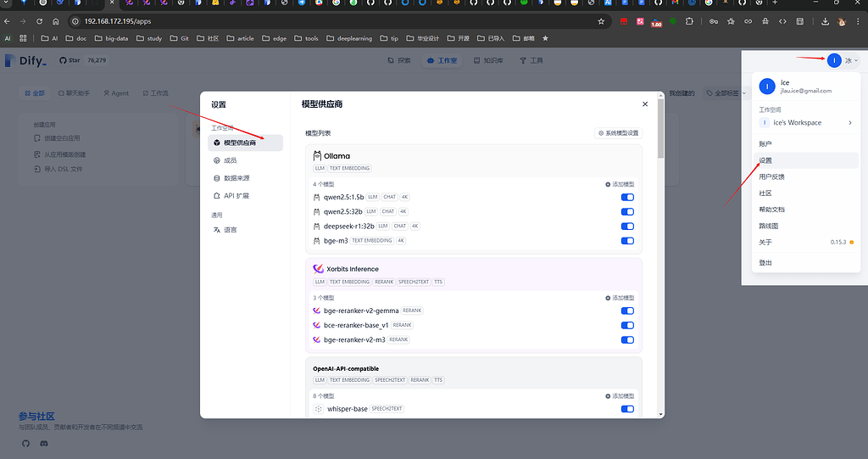
Task: Open About showing version 0.15.3
Action: coord(806,243)
